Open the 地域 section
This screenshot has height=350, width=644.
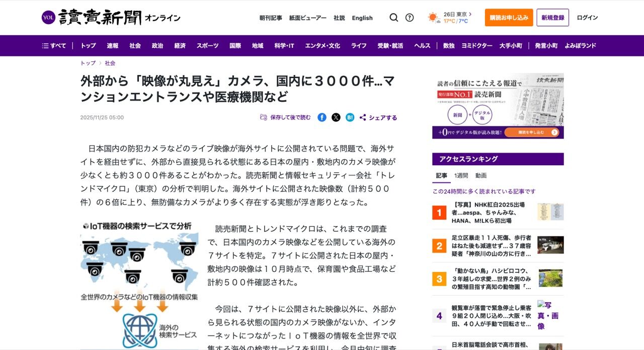(258, 46)
